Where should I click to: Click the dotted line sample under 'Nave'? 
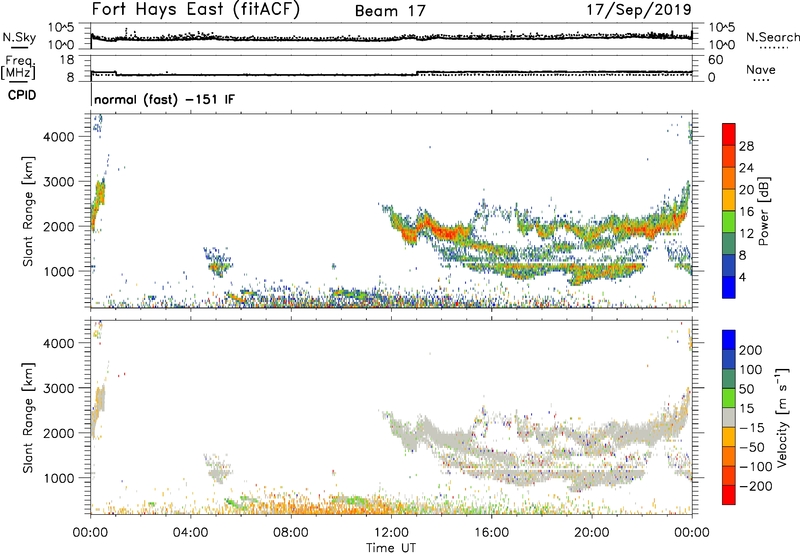point(762,80)
